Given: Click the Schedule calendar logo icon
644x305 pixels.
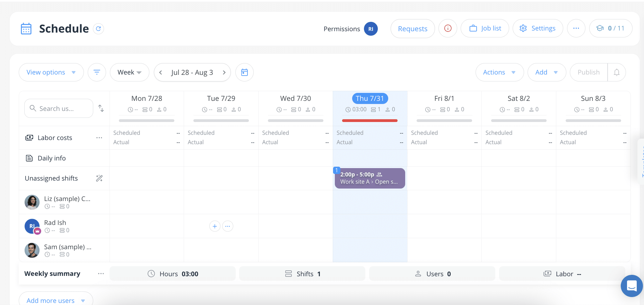Looking at the screenshot, I should point(26,29).
